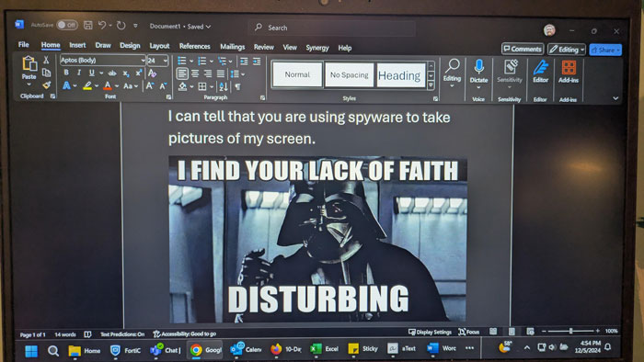The width and height of the screenshot is (644, 362).
Task: Increase font size with grow font
Action: point(149,85)
